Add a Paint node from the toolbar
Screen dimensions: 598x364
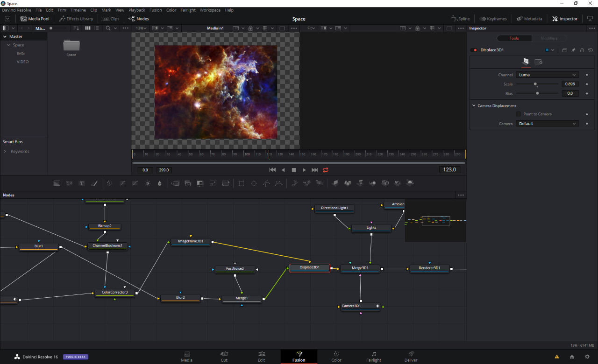[94, 183]
